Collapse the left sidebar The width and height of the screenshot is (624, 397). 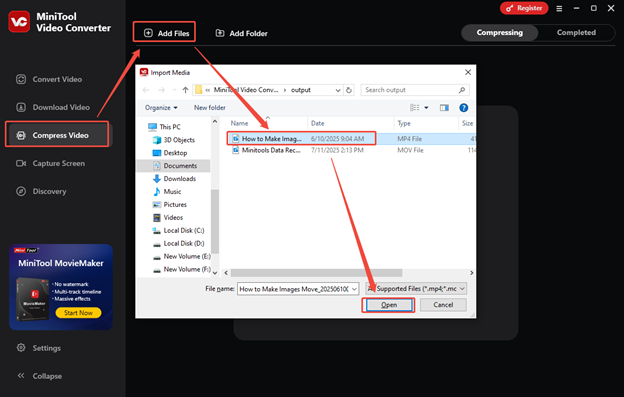pyautogui.click(x=39, y=376)
